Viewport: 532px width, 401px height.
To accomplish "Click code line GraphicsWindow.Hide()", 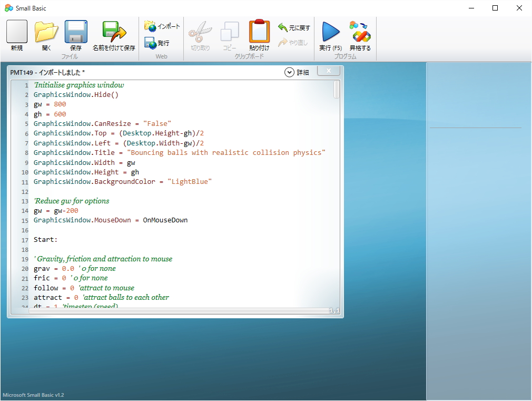I will 76,95.
